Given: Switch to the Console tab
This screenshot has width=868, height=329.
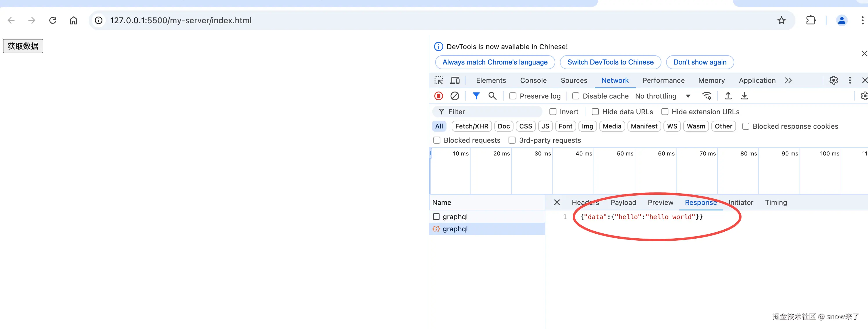Looking at the screenshot, I should [533, 80].
